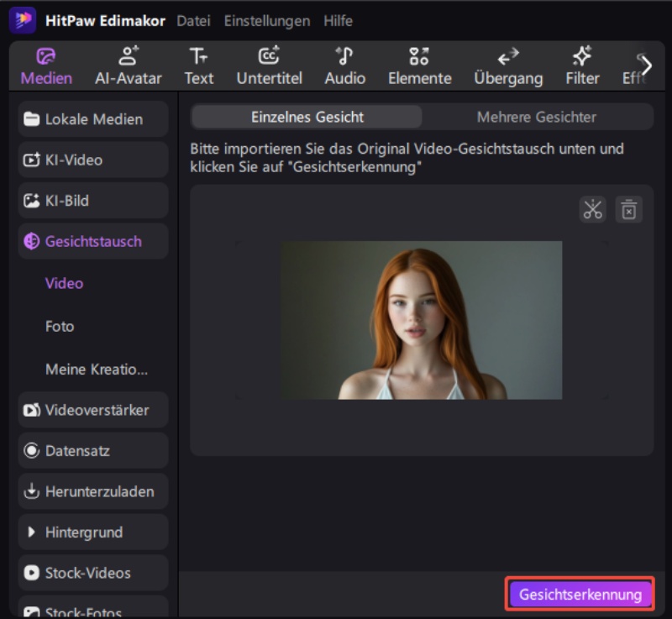Switch to the Mehrere Gesichter tab
Image resolution: width=672 pixels, height=619 pixels.
click(537, 117)
